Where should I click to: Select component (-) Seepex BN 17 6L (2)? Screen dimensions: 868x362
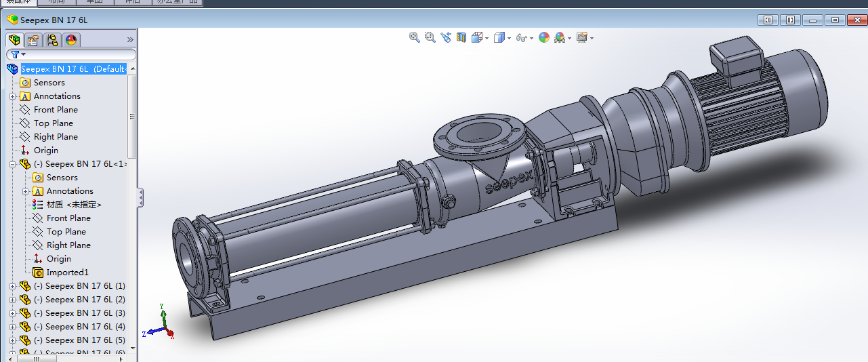pyautogui.click(x=79, y=300)
